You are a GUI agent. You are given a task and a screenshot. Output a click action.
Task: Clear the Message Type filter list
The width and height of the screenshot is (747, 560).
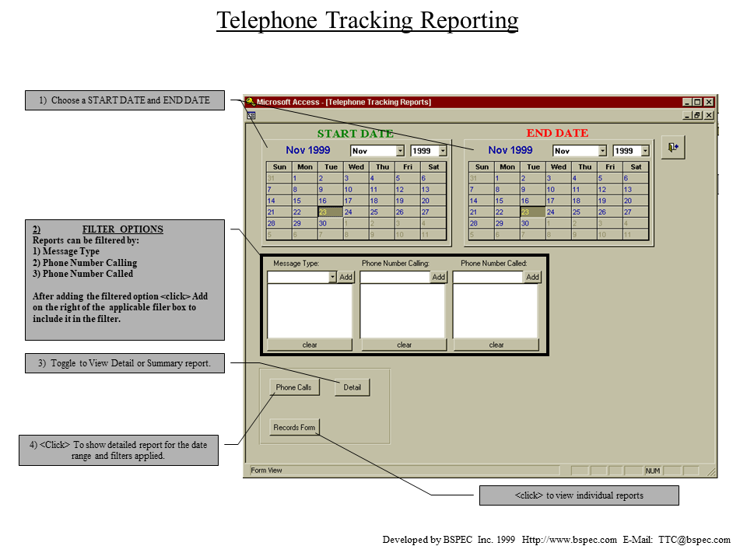[x=310, y=345]
